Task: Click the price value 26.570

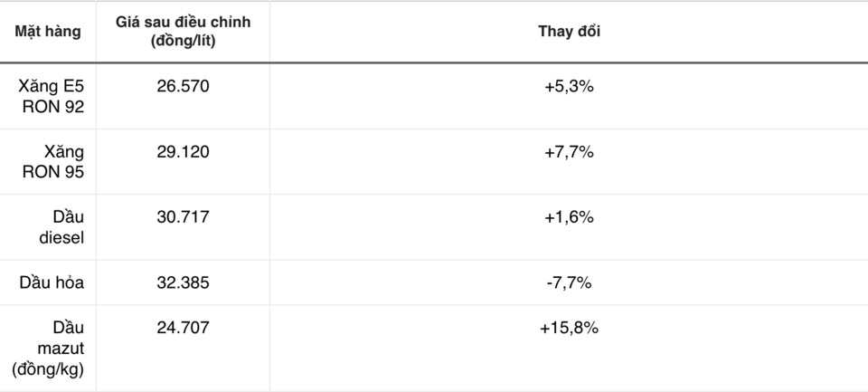Action: (183, 87)
